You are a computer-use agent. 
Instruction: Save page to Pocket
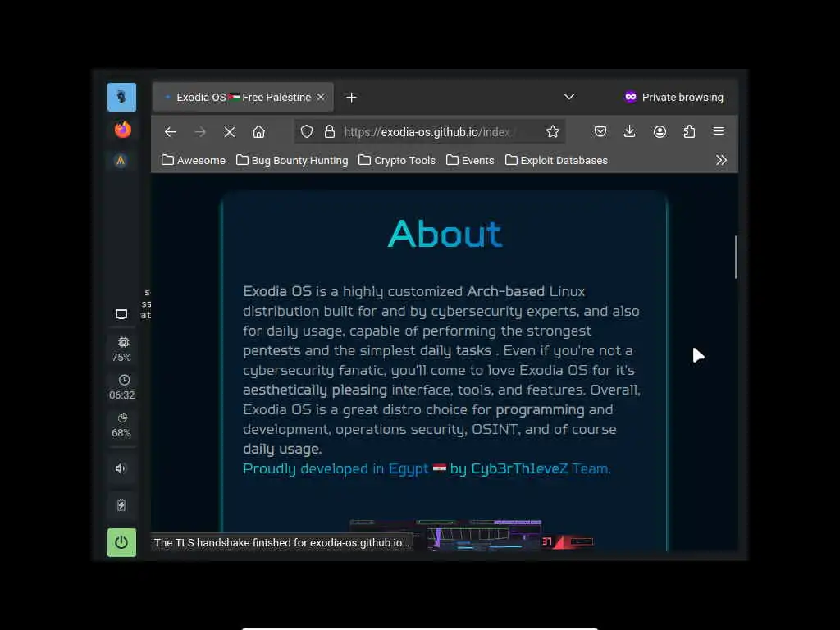point(600,132)
